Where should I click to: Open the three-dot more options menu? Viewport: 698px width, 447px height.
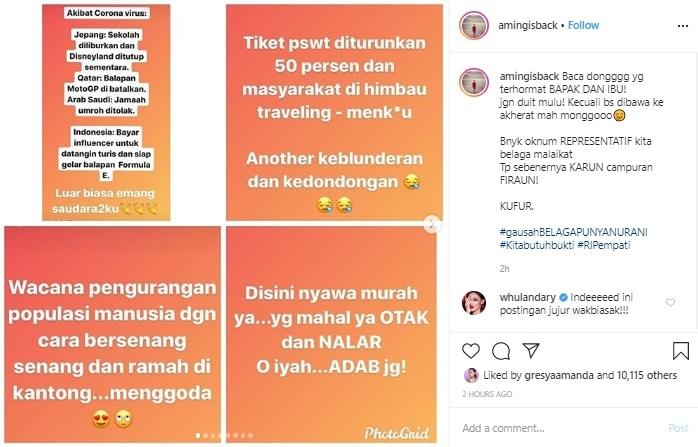point(682,26)
